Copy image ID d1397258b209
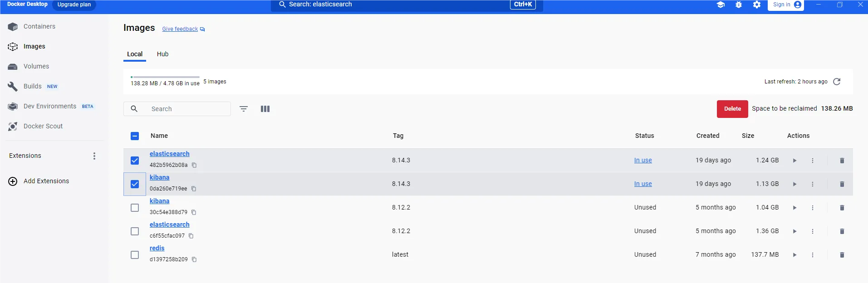Image resolution: width=868 pixels, height=283 pixels. point(194,259)
